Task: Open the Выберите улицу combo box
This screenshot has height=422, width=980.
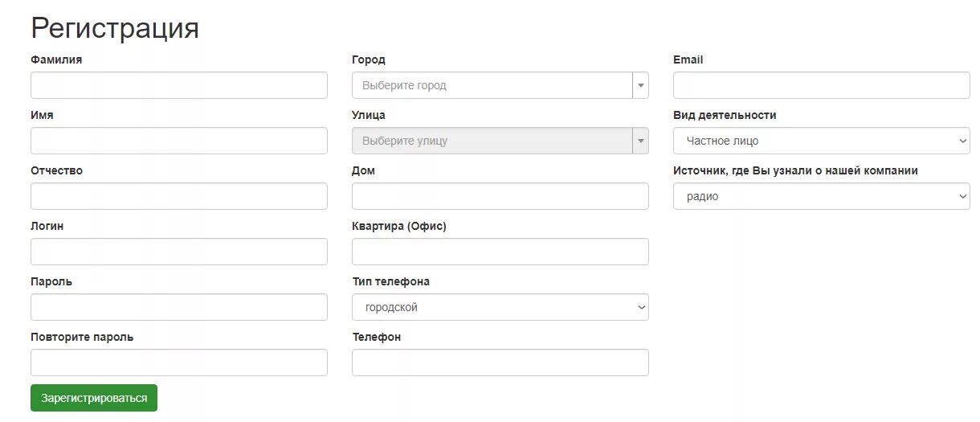Action: [492, 141]
